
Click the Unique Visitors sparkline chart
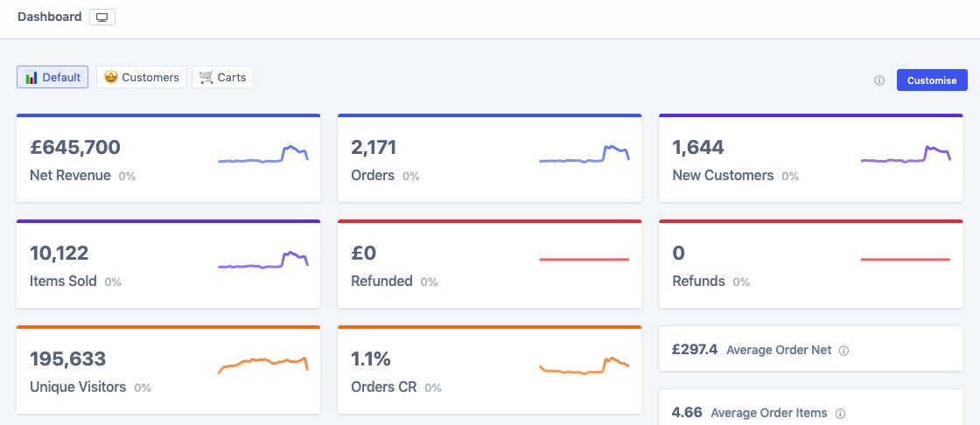point(262,364)
